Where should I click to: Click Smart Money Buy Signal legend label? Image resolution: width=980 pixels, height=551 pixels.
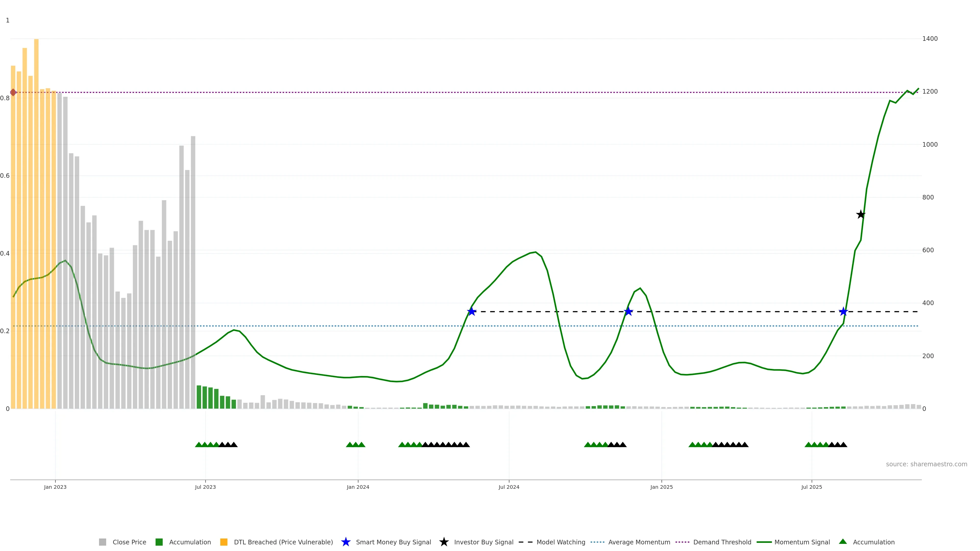click(x=393, y=542)
